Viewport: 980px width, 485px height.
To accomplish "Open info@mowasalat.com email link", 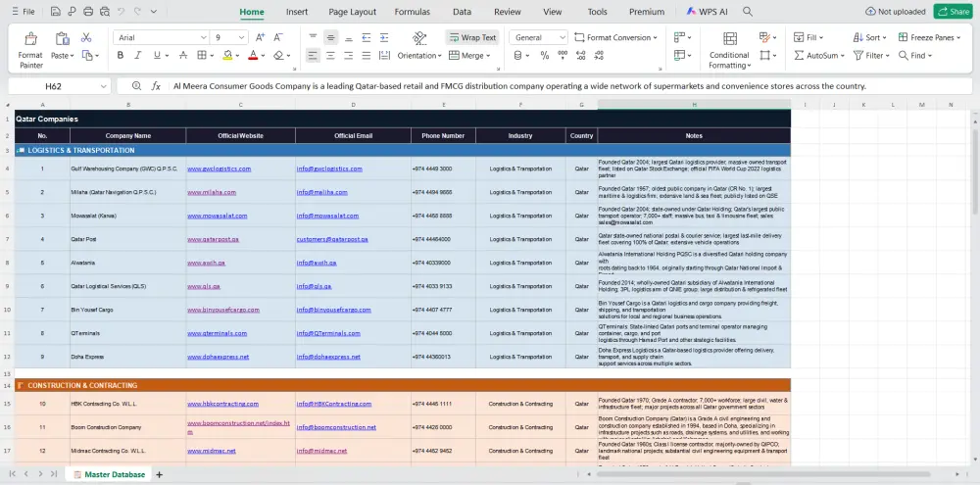I will [327, 216].
